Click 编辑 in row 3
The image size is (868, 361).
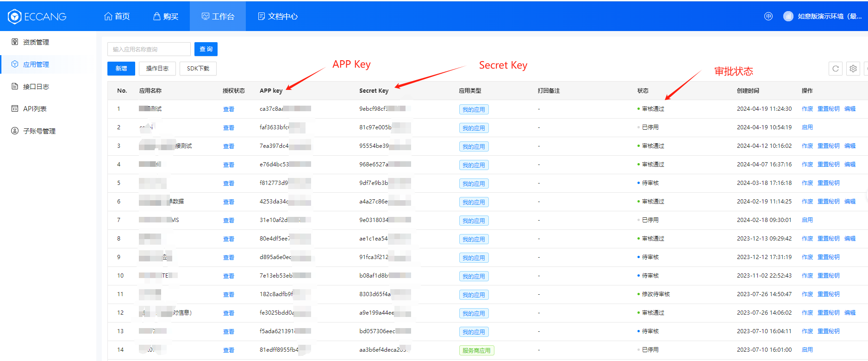click(x=850, y=146)
